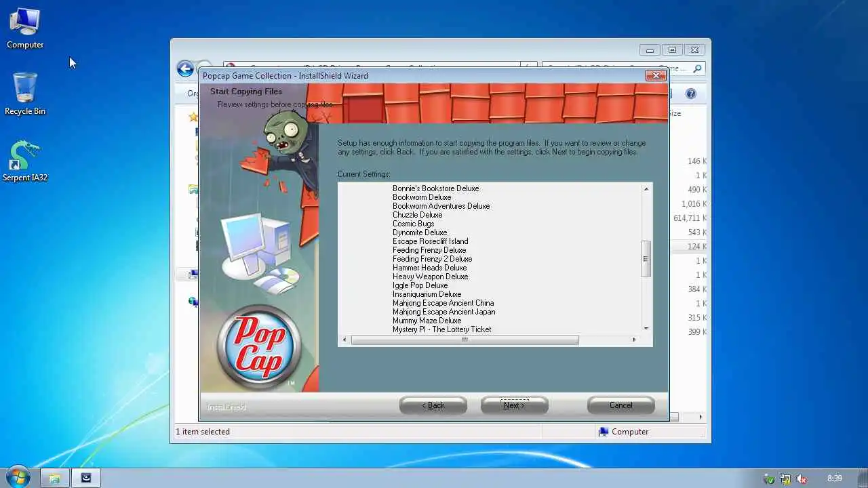Click Next to begin copying files
Image resolution: width=868 pixels, height=488 pixels.
click(514, 405)
